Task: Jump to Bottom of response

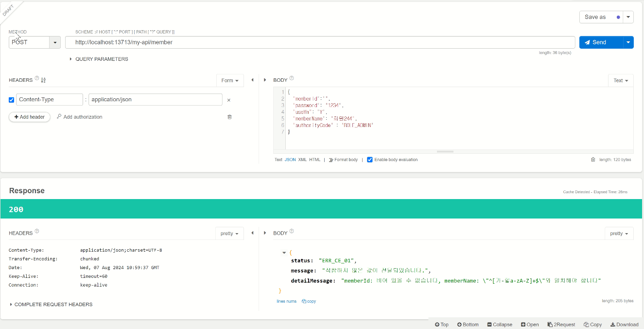Action: [x=468, y=325]
